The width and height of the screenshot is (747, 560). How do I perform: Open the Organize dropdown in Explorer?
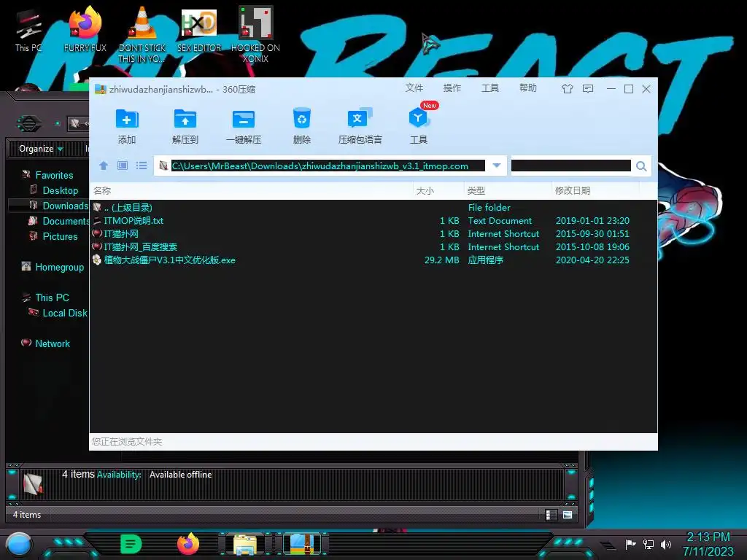tap(41, 149)
